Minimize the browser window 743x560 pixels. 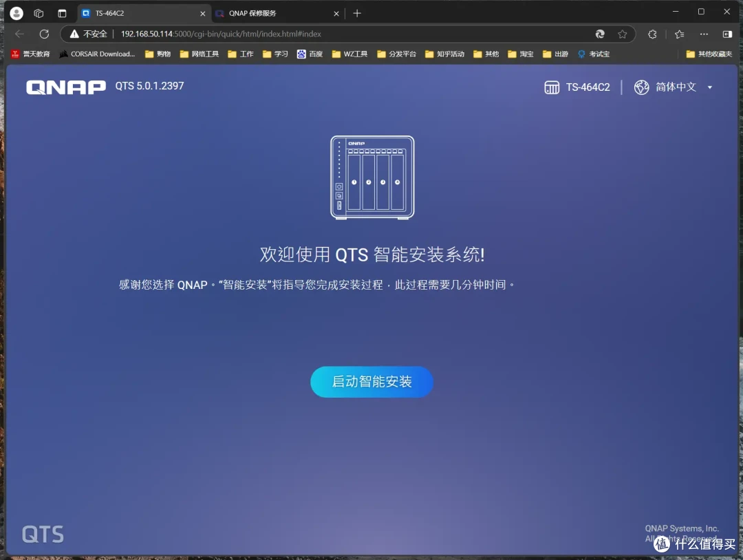click(676, 12)
